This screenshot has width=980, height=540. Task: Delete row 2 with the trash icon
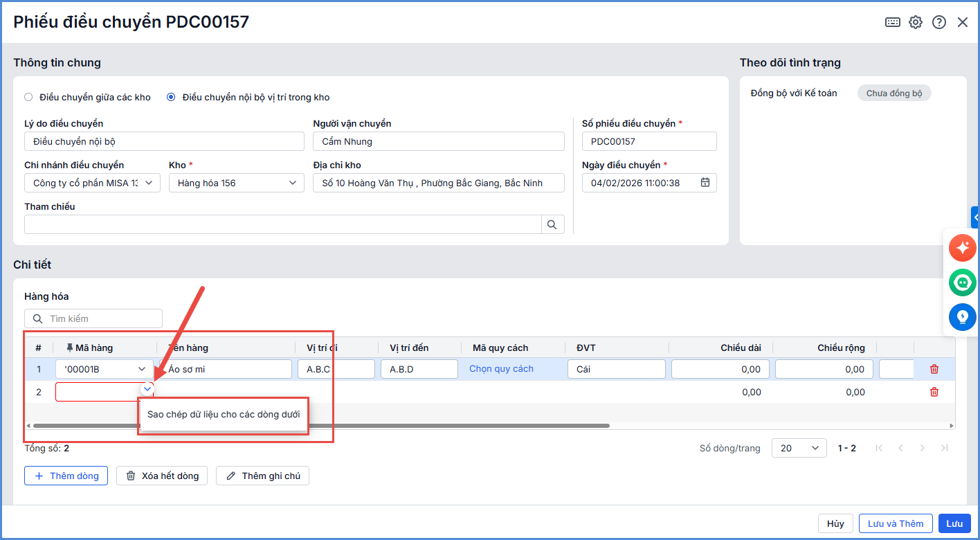point(934,393)
